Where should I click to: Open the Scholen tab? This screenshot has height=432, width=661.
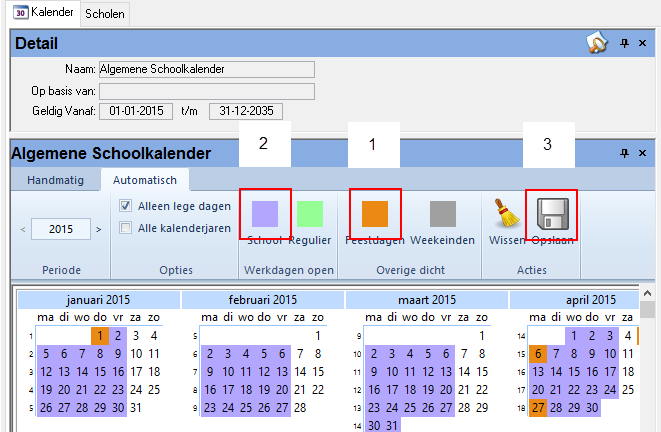105,14
